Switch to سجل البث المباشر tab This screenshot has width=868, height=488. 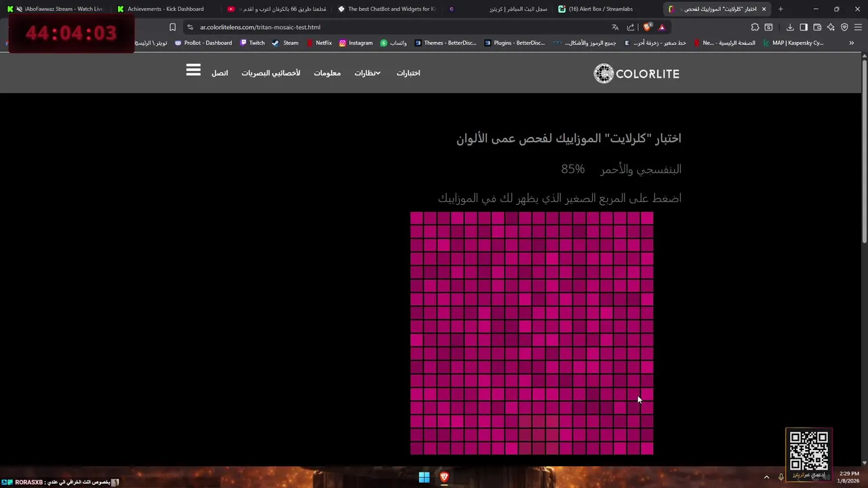(x=497, y=9)
